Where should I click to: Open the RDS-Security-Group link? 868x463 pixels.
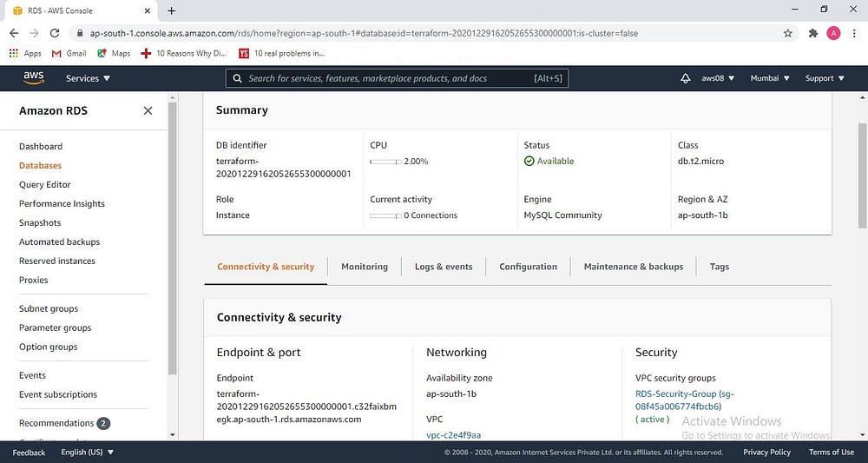pyautogui.click(x=685, y=400)
